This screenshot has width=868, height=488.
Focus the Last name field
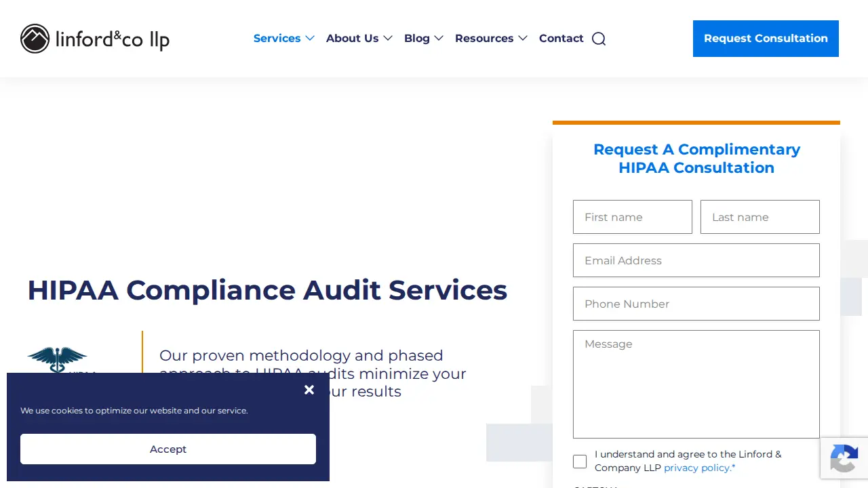pos(760,217)
